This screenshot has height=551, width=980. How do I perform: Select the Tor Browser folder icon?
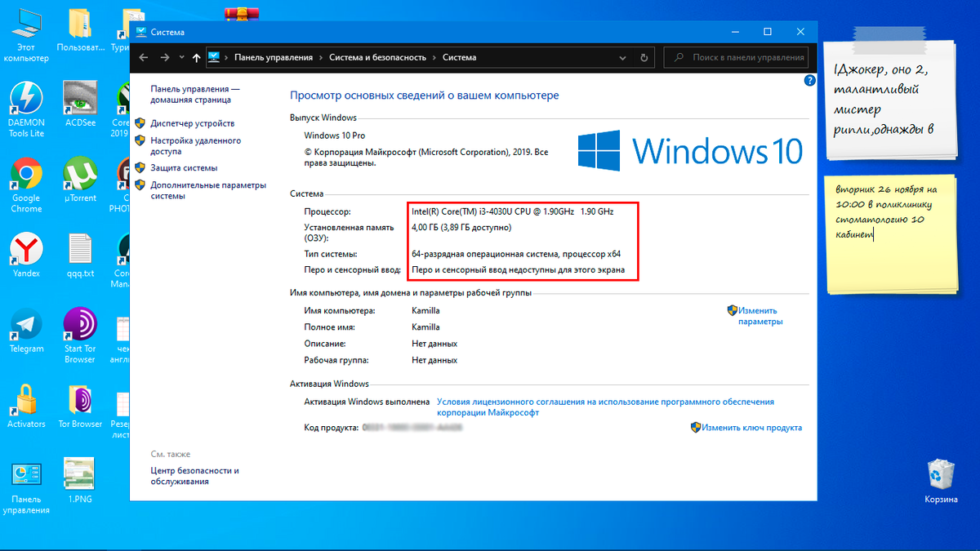[80, 406]
